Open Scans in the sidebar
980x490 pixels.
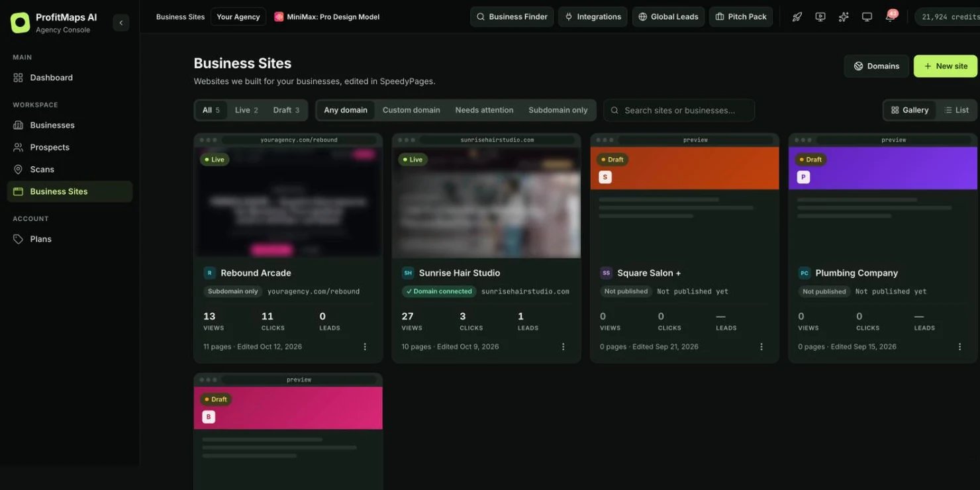click(70, 170)
